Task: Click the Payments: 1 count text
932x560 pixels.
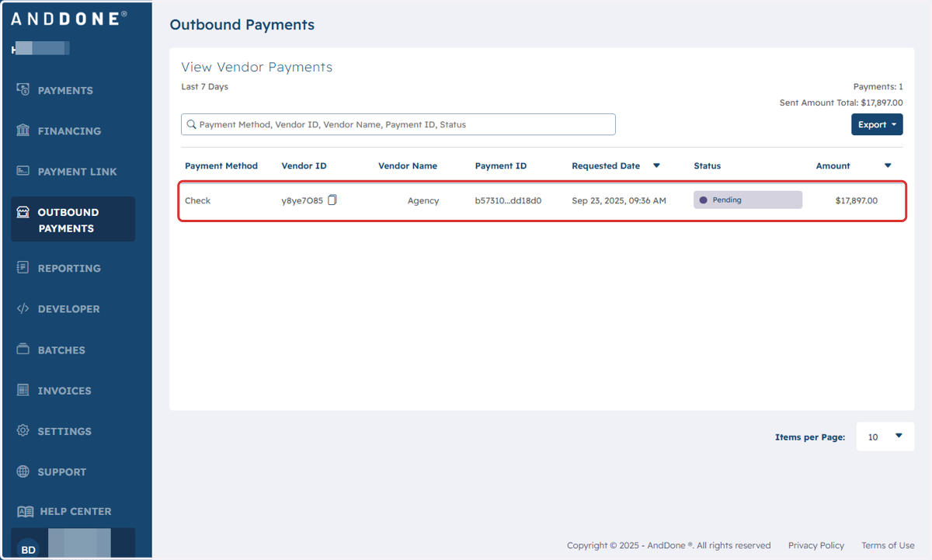Action: tap(878, 87)
